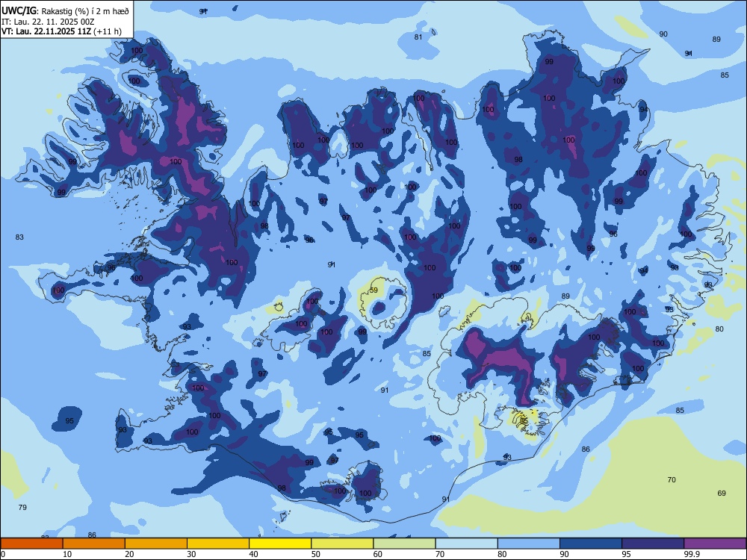Click the '20' legend tick label

coord(129,554)
